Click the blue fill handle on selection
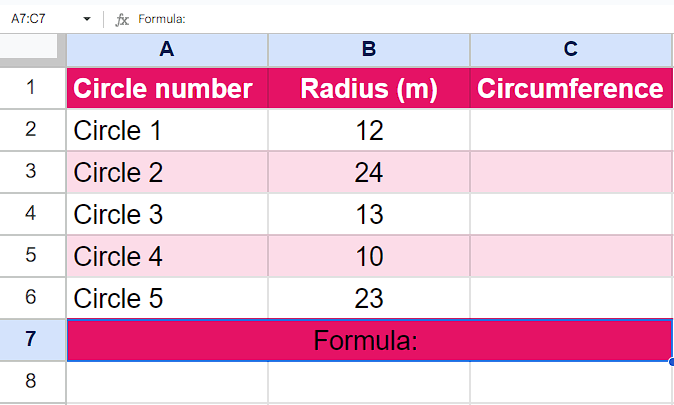 pos(671,362)
